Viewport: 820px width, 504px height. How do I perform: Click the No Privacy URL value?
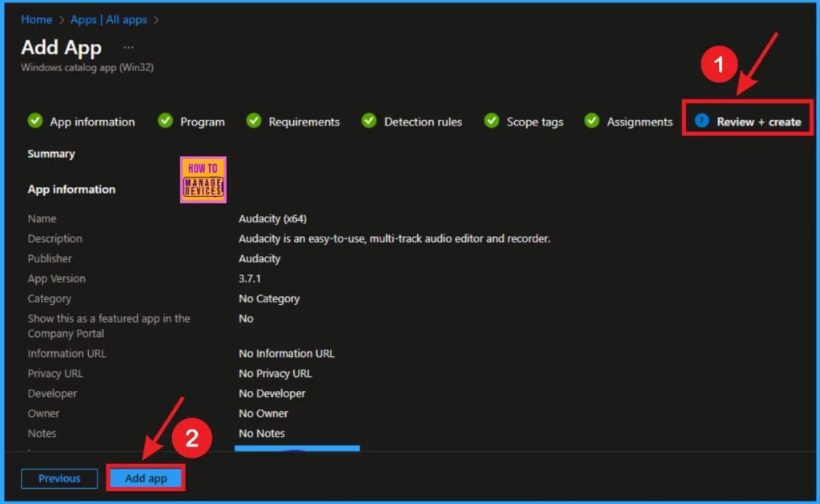pos(275,373)
